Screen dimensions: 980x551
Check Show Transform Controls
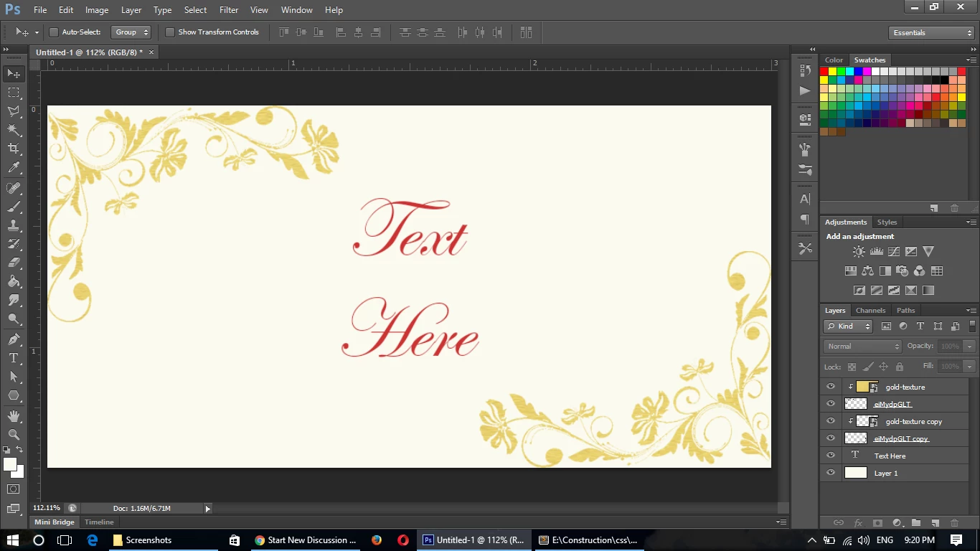click(x=170, y=32)
